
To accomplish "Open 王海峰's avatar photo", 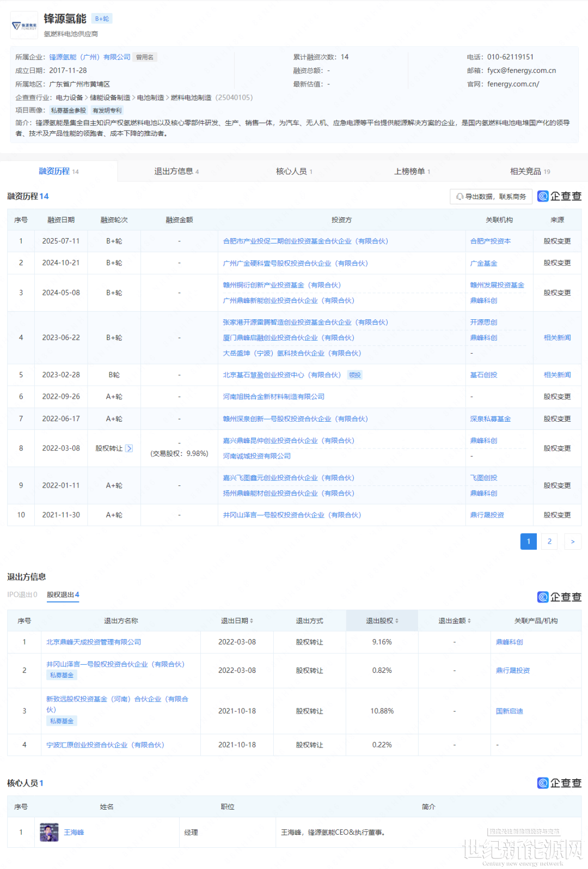I will (49, 832).
